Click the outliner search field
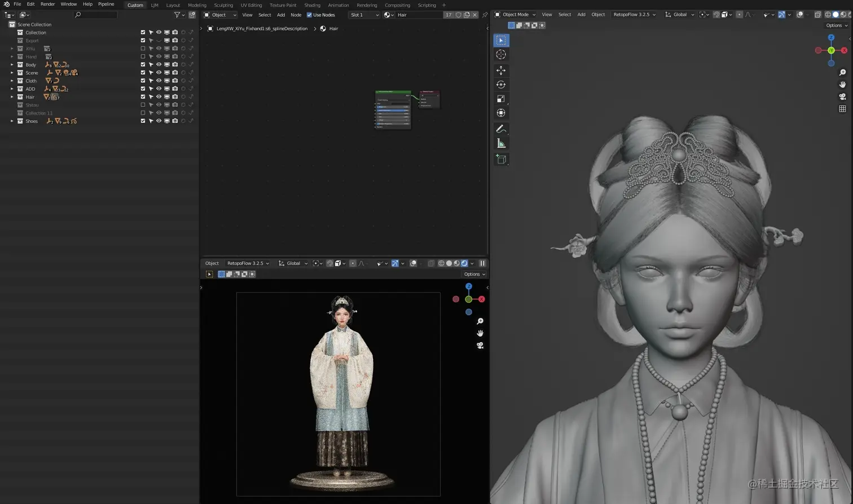The height and width of the screenshot is (504, 853). pos(96,15)
